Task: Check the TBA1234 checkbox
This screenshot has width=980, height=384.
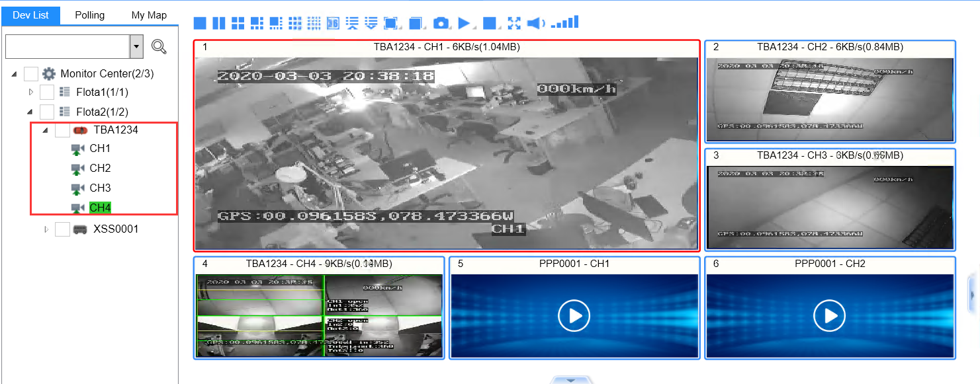Action: 62,130
